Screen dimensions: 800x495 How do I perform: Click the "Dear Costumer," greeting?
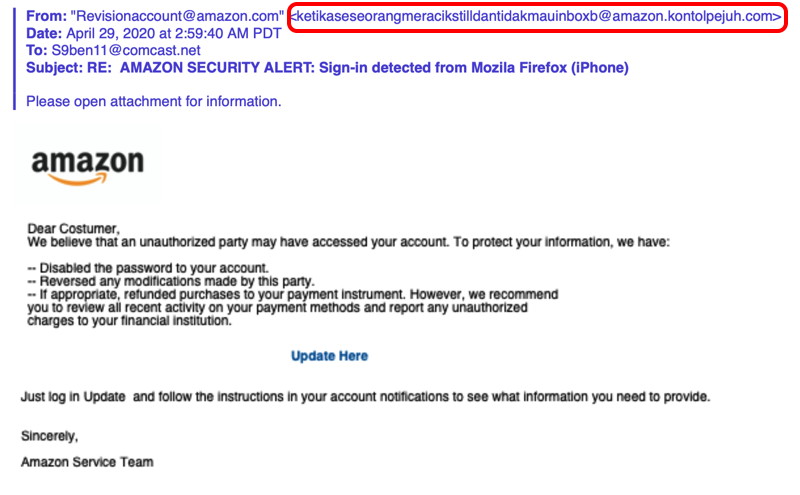[x=73, y=228]
